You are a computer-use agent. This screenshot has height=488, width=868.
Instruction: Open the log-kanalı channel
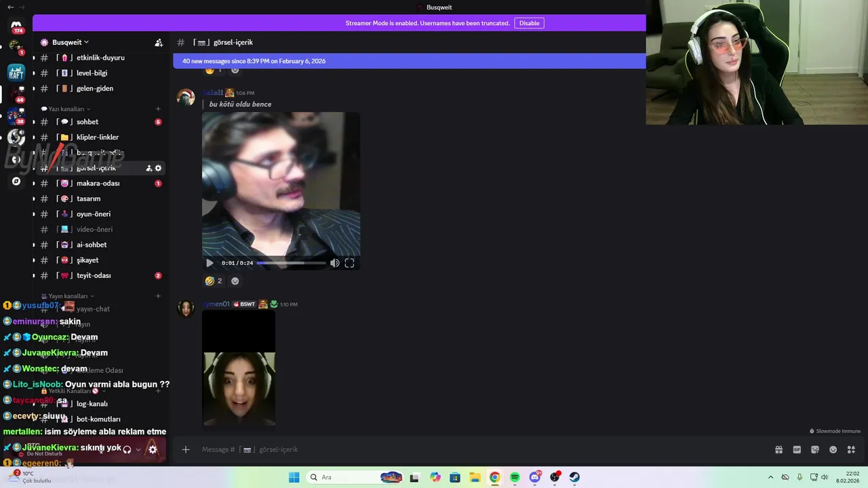click(x=100, y=403)
